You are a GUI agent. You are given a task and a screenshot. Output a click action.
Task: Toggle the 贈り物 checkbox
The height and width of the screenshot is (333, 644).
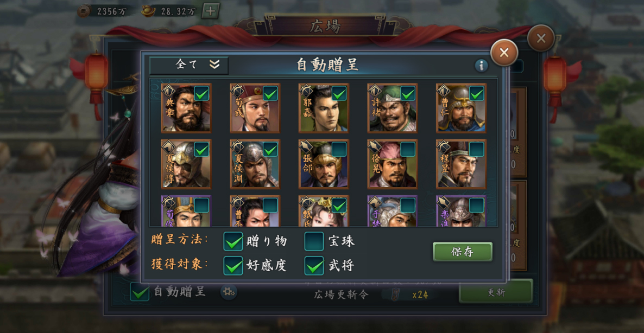pyautogui.click(x=233, y=241)
